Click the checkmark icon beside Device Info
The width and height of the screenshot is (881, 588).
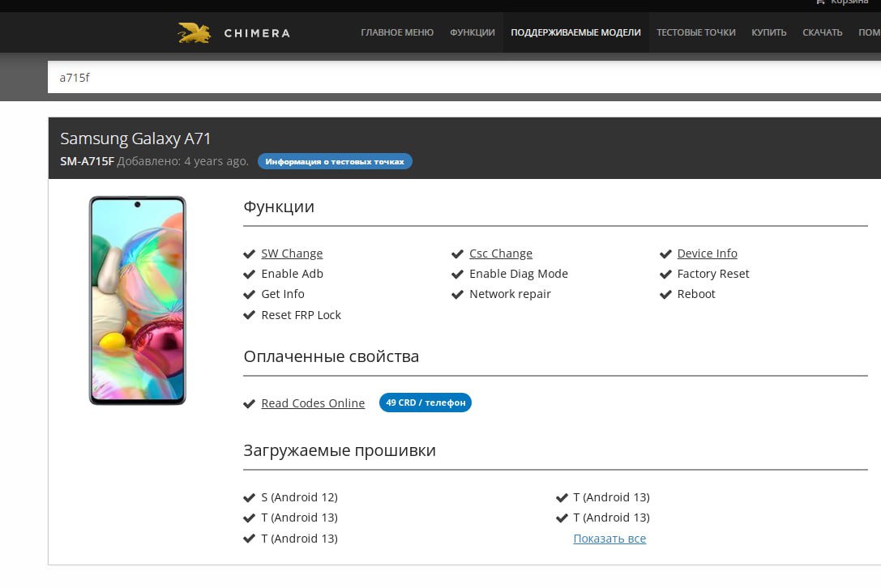click(x=665, y=254)
